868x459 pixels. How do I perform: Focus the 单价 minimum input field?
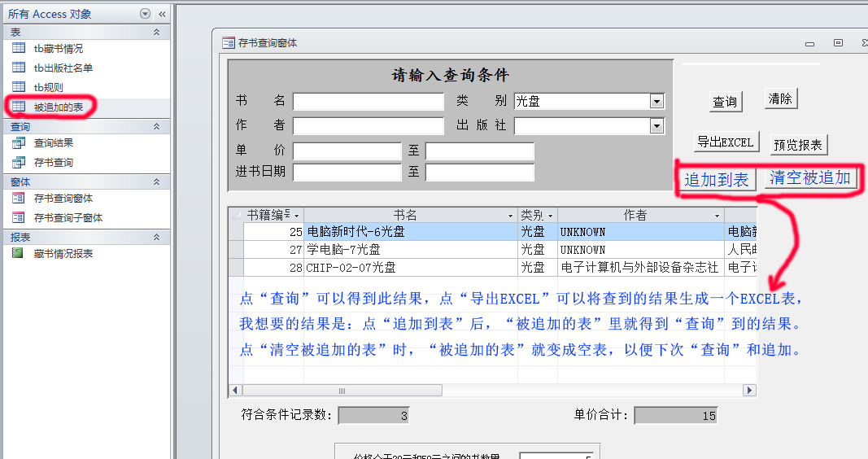point(347,151)
